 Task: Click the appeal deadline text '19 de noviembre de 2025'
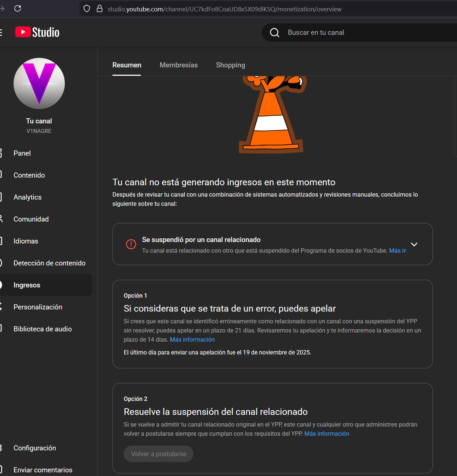pos(277,352)
